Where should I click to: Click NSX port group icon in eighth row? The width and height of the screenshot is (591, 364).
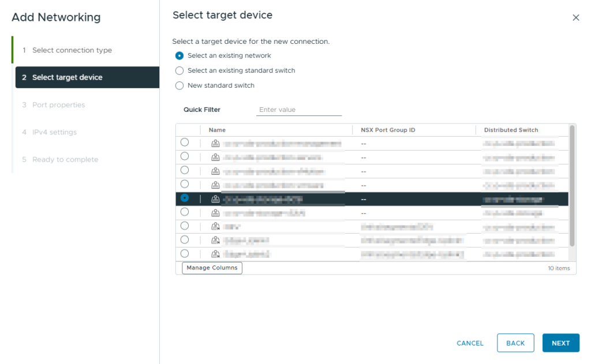click(215, 241)
